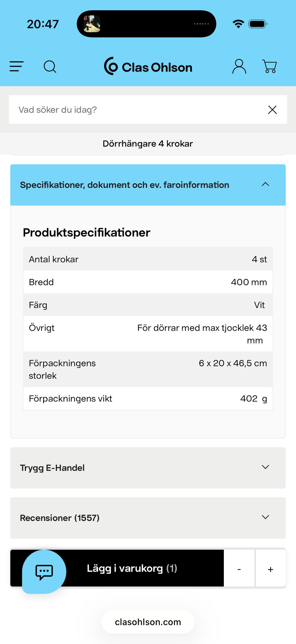The width and height of the screenshot is (296, 644).
Task: Tap the Wi-Fi status icon
Action: point(238,24)
